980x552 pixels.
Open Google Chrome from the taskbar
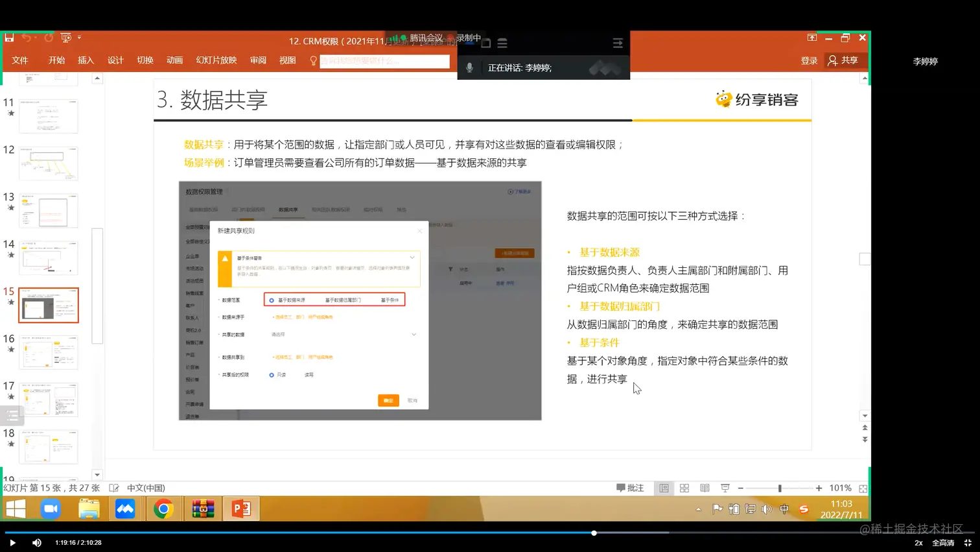tap(163, 509)
